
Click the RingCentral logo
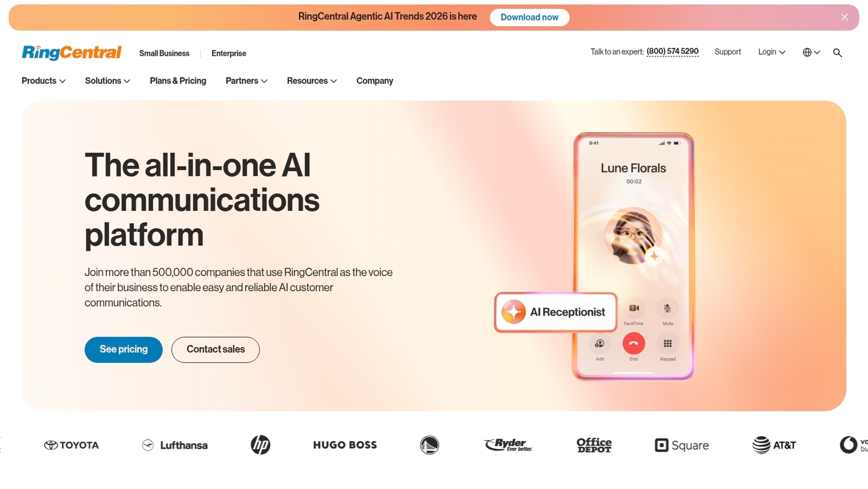coord(71,52)
